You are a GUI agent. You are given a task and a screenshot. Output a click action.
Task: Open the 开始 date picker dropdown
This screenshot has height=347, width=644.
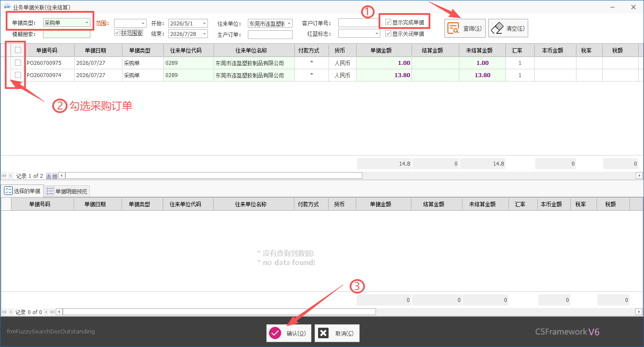pyautogui.click(x=204, y=23)
